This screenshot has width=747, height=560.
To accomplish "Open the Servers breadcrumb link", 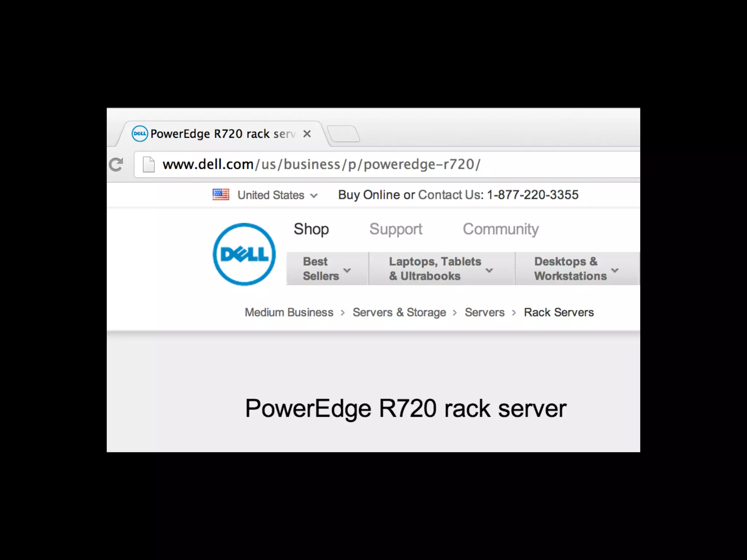I will [x=484, y=312].
